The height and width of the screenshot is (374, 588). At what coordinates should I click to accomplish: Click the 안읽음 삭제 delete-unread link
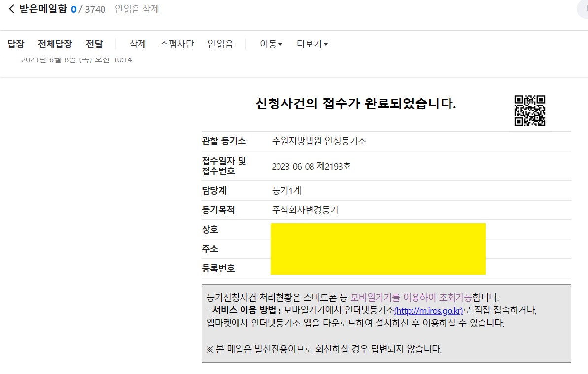click(137, 9)
